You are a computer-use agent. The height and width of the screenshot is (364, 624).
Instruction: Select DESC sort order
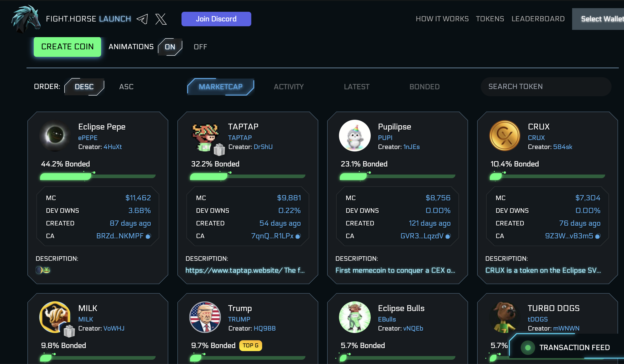coord(84,87)
